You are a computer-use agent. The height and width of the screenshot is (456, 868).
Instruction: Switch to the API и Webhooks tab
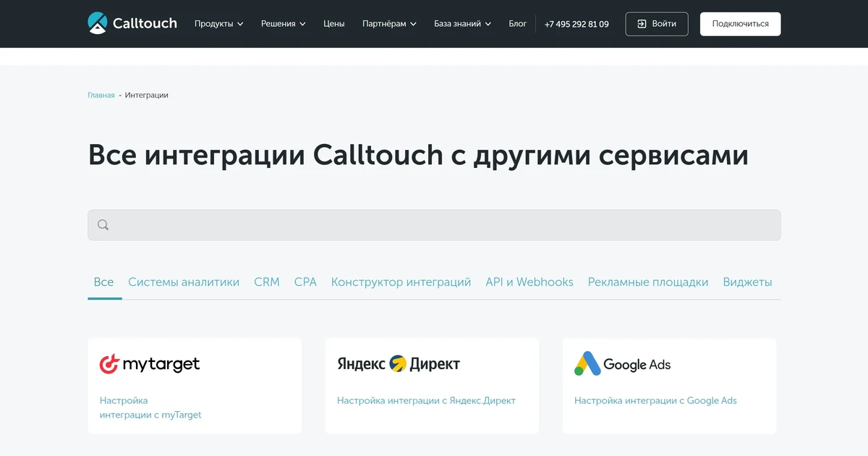[529, 282]
